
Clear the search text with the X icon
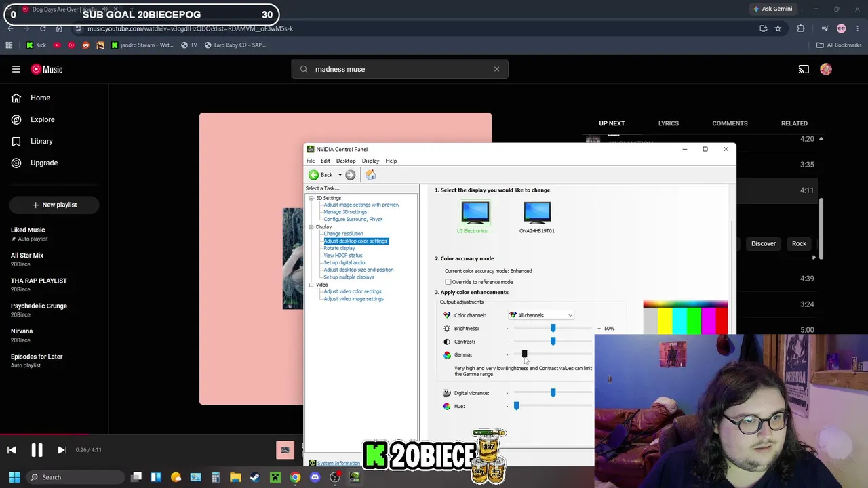coord(496,69)
